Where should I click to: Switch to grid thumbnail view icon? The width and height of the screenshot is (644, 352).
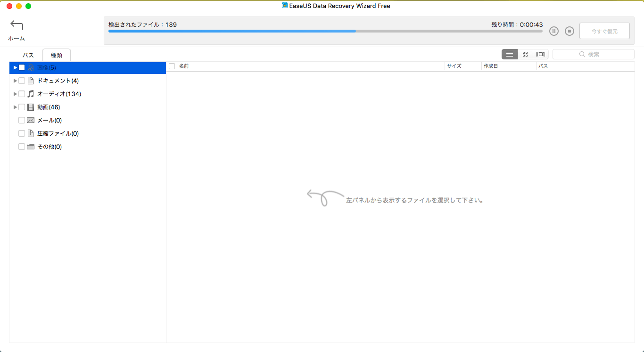(525, 54)
